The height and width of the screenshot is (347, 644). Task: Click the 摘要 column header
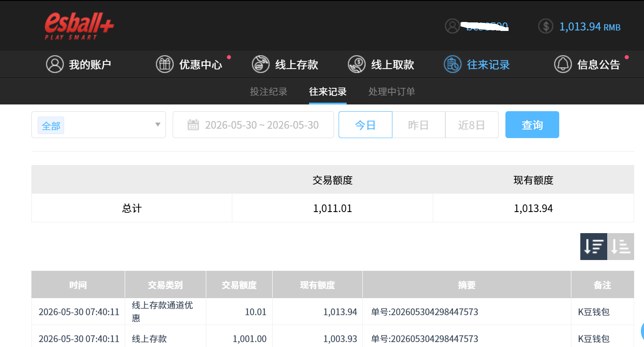tap(467, 285)
